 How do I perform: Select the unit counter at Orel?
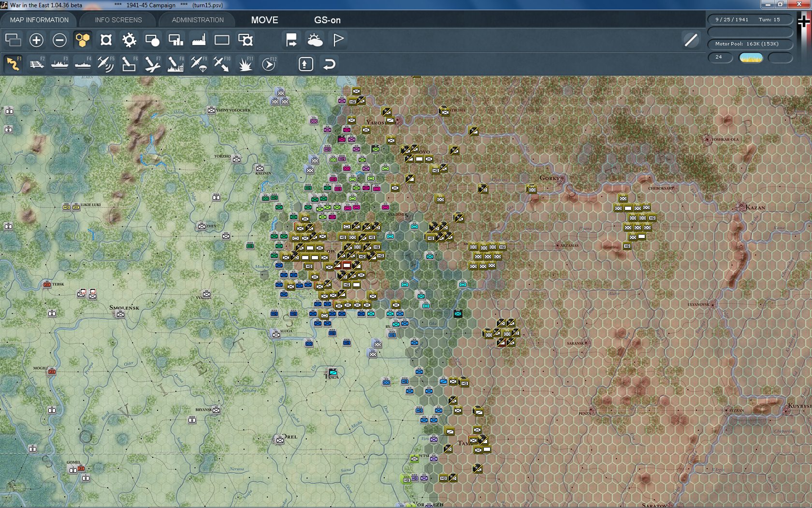(280, 440)
